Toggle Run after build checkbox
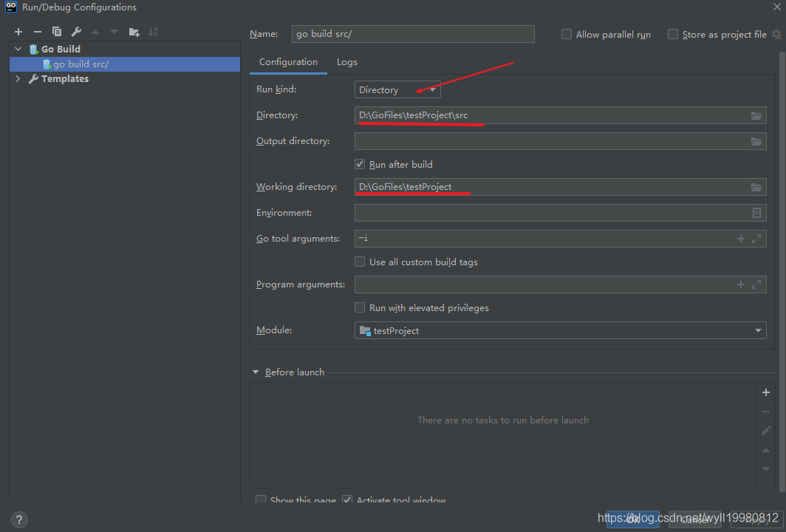786x532 pixels. coord(360,164)
